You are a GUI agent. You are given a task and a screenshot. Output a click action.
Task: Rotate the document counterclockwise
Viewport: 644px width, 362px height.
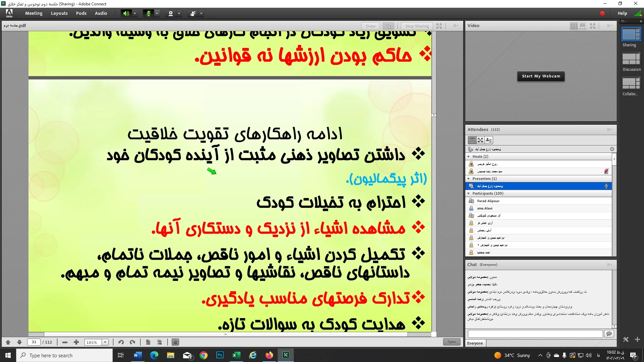tap(121, 342)
